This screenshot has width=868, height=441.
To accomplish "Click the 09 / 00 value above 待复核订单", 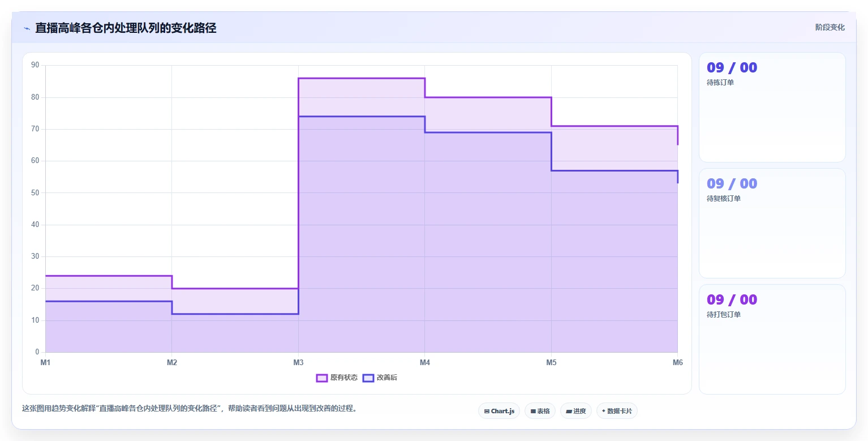I will pos(732,183).
